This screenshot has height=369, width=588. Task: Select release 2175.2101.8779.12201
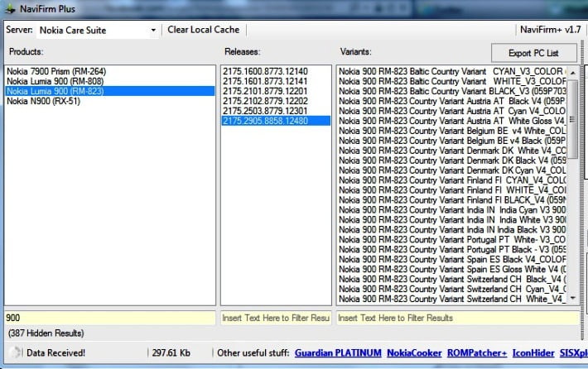276,91
